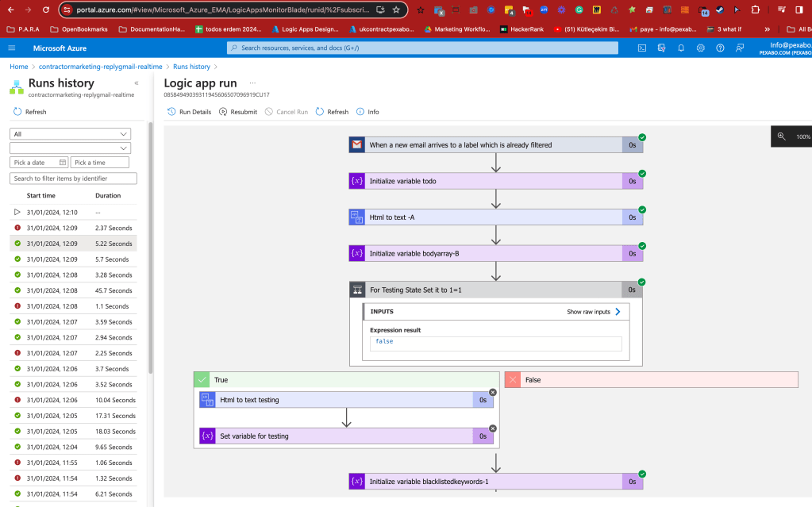This screenshot has height=507, width=812.
Task: Click the Search to filter items field
Action: [74, 179]
